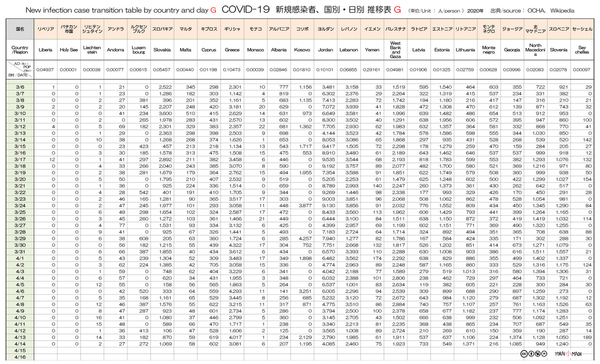Click the 3/31 date row label

point(20,251)
